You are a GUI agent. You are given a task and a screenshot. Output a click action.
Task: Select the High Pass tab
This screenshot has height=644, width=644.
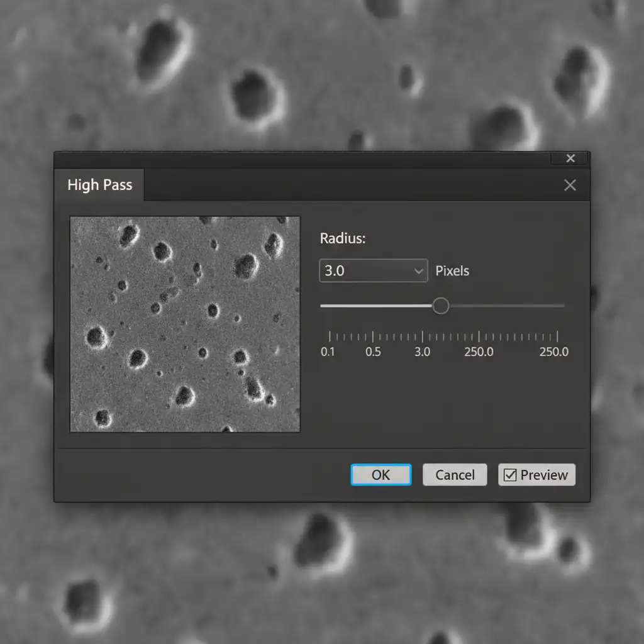[x=99, y=185]
